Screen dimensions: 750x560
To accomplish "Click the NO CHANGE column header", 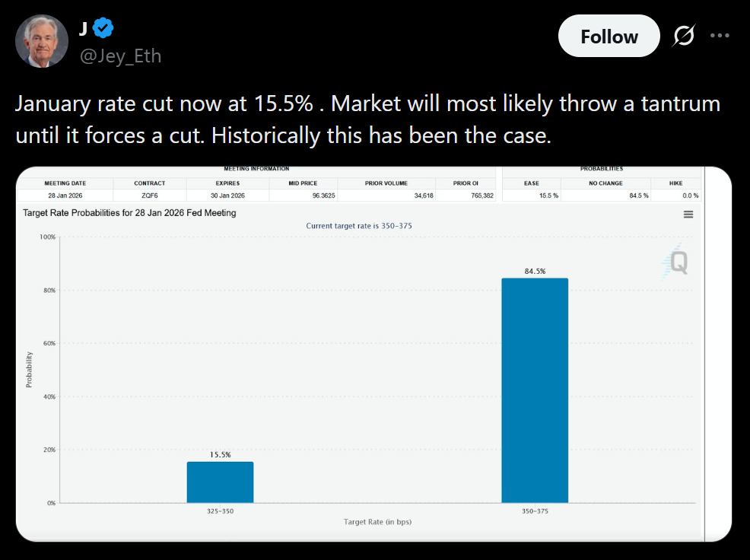I will pos(606,183).
